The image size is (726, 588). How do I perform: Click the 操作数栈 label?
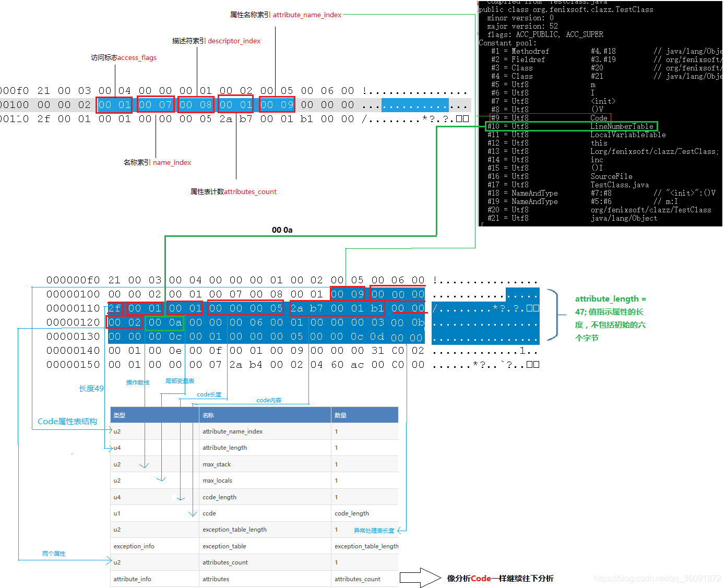point(138,382)
